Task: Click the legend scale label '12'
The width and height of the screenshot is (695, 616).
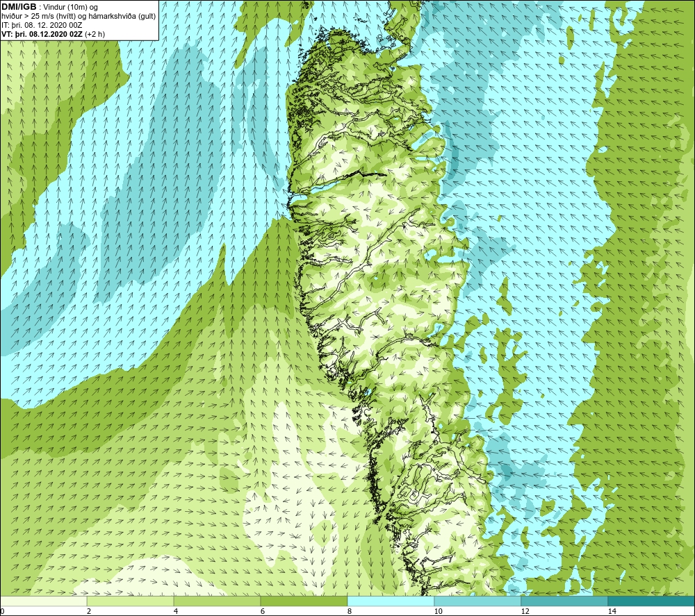Action: click(525, 612)
